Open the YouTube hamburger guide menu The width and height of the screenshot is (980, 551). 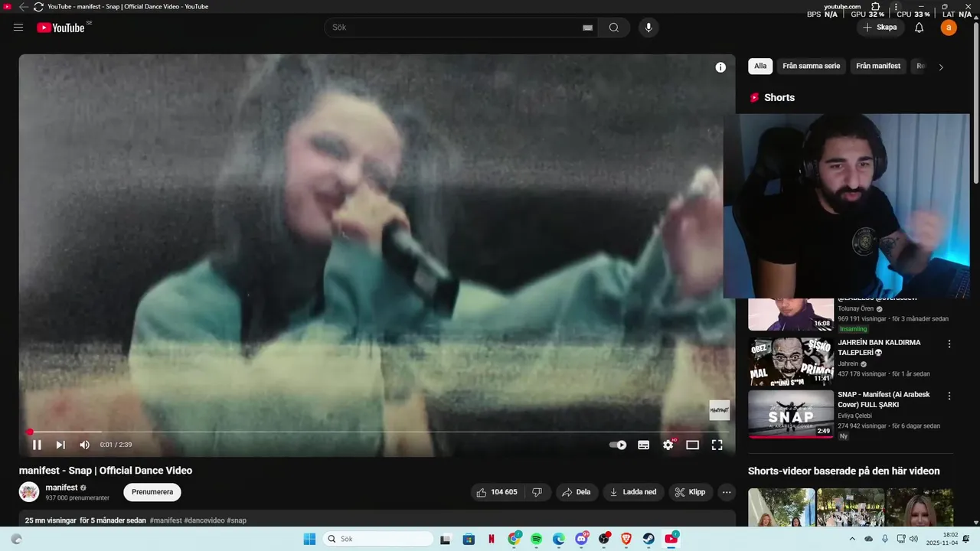click(18, 28)
